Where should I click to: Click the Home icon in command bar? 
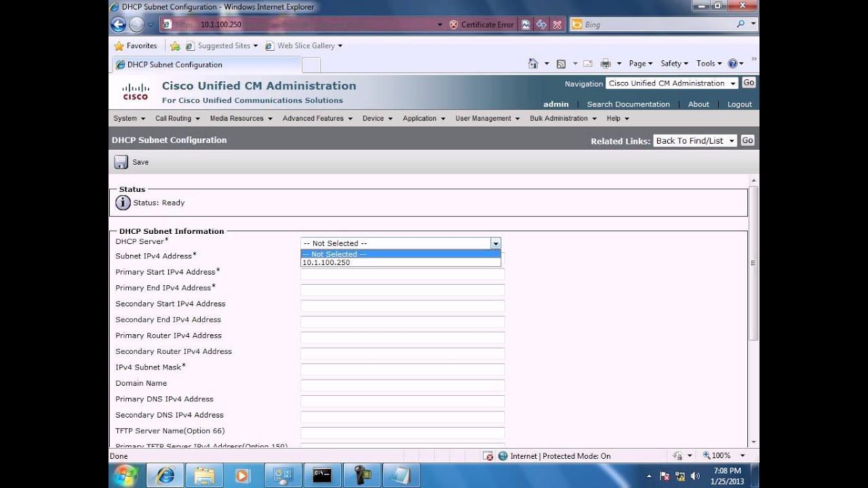point(533,64)
